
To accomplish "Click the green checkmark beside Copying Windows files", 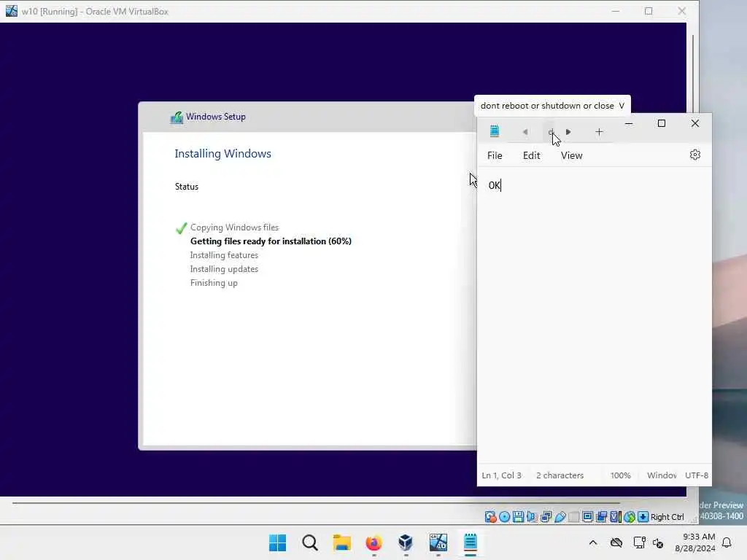I will pyautogui.click(x=181, y=228).
